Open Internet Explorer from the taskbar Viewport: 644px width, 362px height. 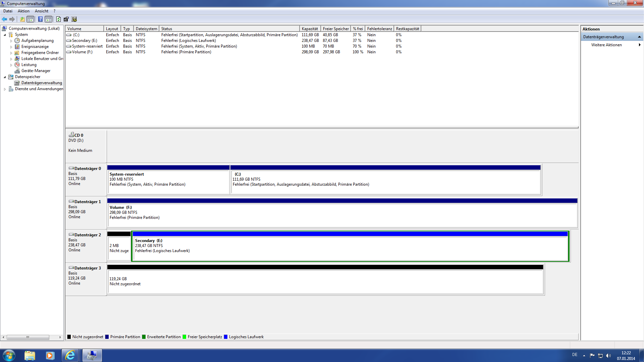(70, 355)
